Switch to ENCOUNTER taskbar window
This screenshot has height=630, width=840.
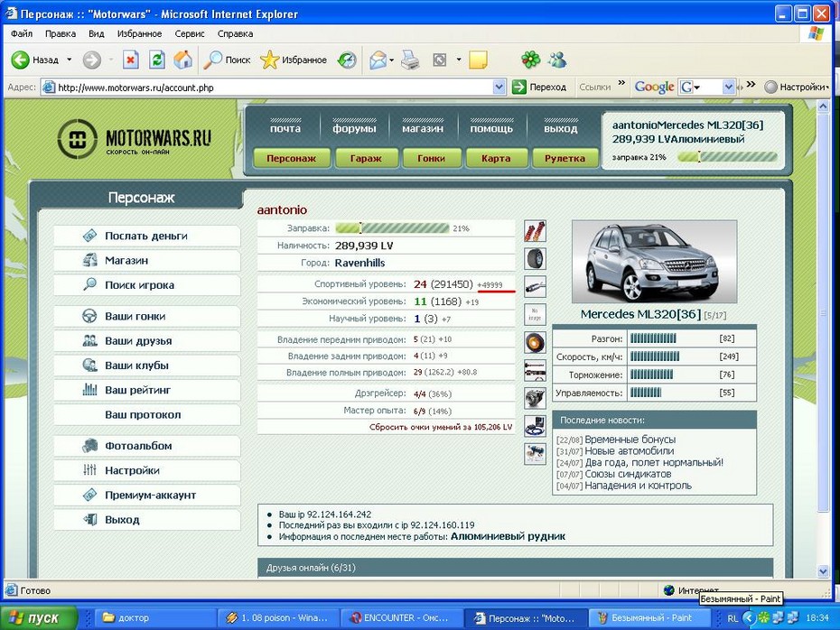tap(400, 617)
